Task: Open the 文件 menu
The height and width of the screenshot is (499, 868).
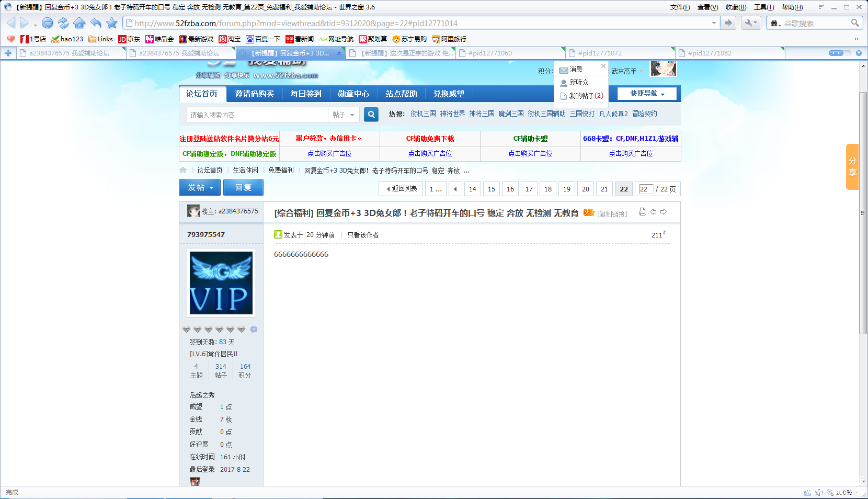Action: pyautogui.click(x=680, y=7)
